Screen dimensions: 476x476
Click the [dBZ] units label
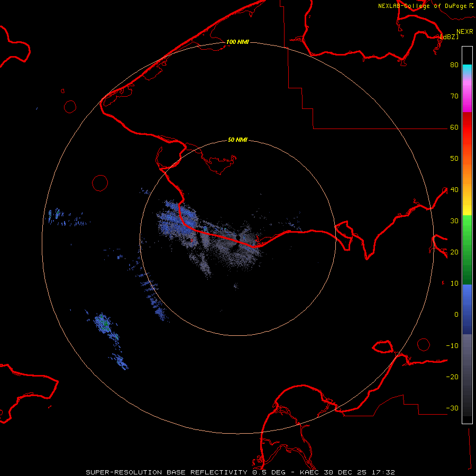tap(449, 36)
